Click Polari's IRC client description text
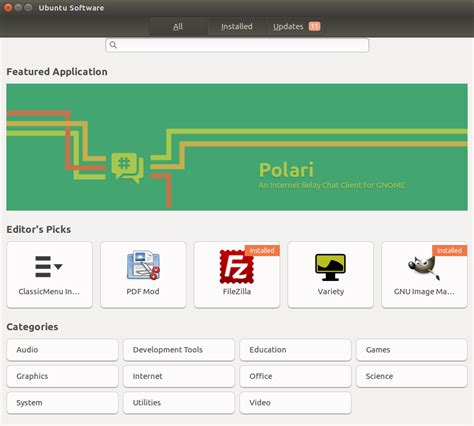This screenshot has width=474, height=426. click(x=332, y=185)
